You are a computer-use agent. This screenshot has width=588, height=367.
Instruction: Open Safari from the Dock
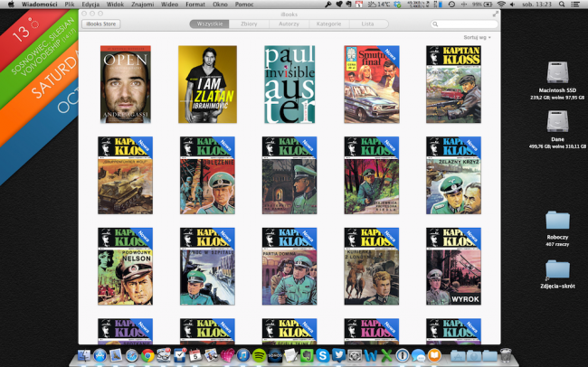132,354
